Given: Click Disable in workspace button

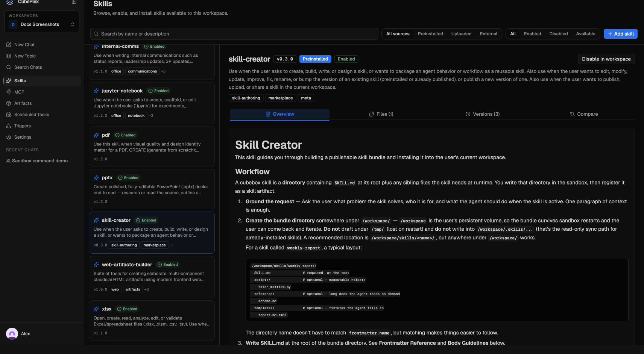Looking at the screenshot, I should click(x=606, y=59).
